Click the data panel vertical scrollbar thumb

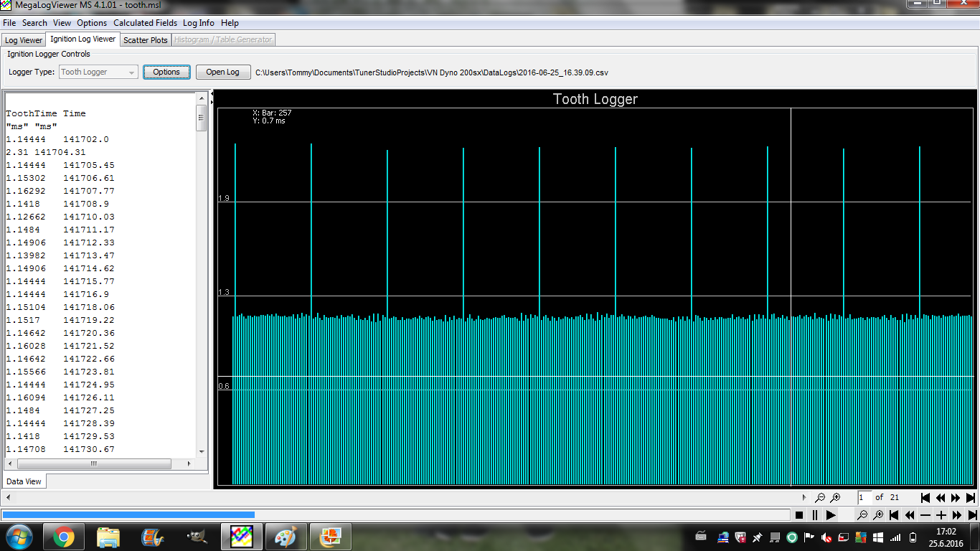click(202, 118)
